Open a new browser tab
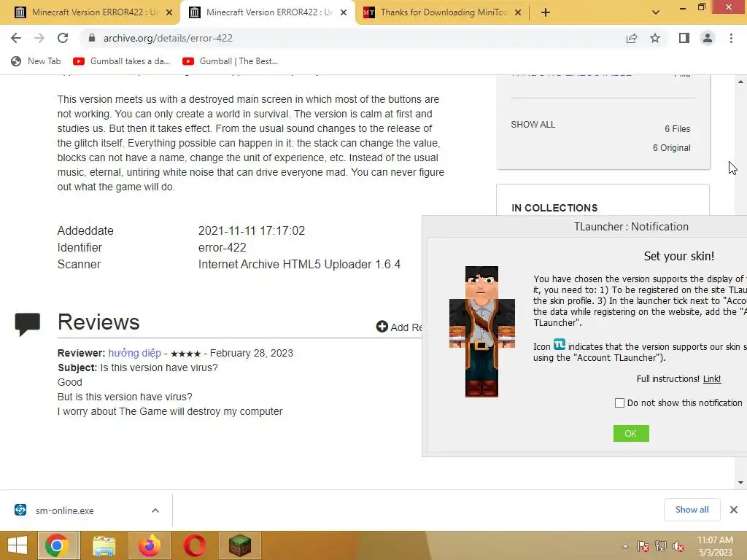The image size is (747, 560). pos(546,12)
